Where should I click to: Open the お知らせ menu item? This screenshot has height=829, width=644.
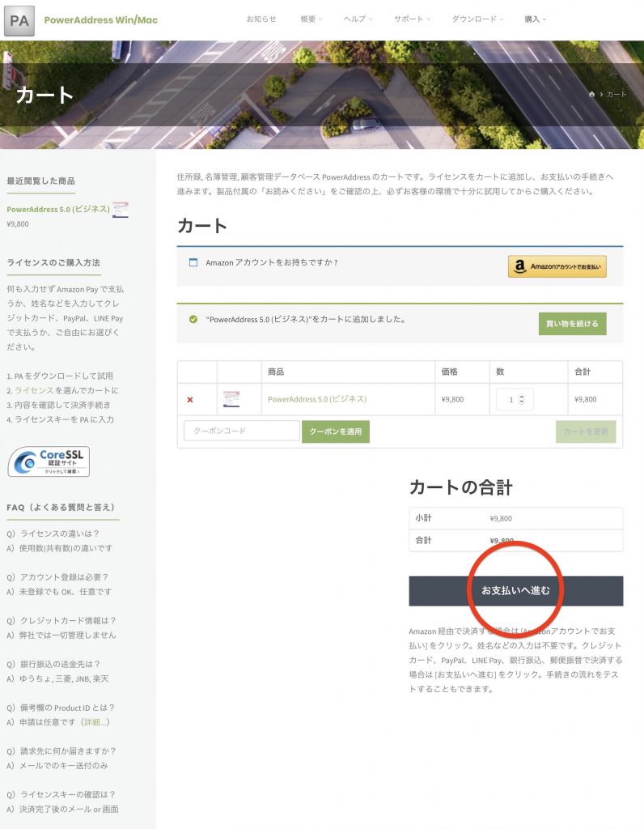tap(261, 19)
